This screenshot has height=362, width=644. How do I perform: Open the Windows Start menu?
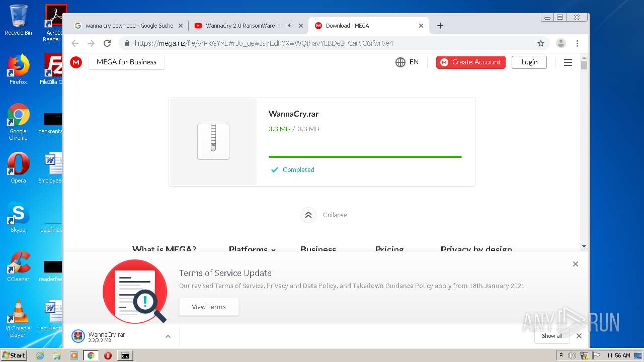pos(14,355)
